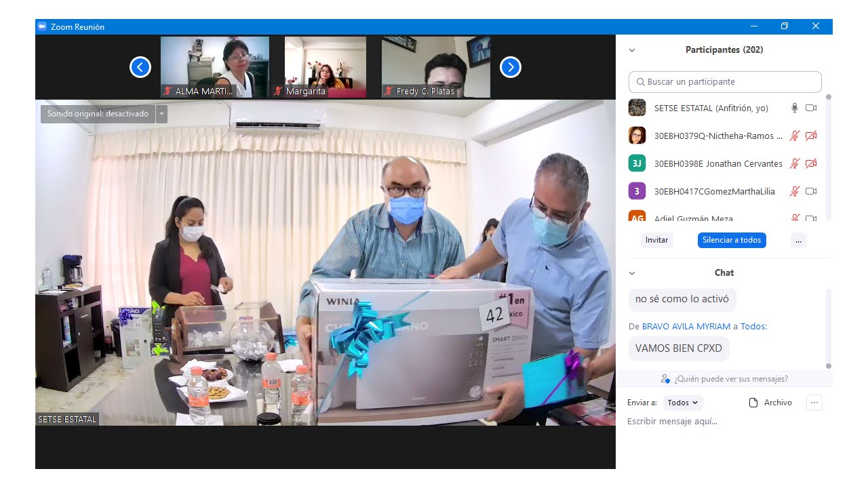Toggle SETSE ESTATAL camera icon
Screen dimensions: 868x488
click(811, 108)
